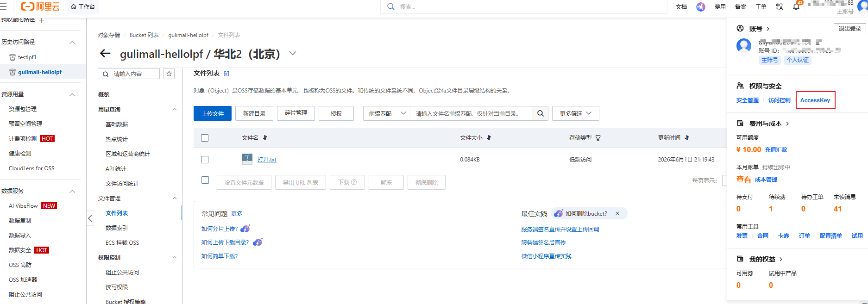Click the search magnifier button for prefix match
868x304 pixels.
[x=540, y=113]
